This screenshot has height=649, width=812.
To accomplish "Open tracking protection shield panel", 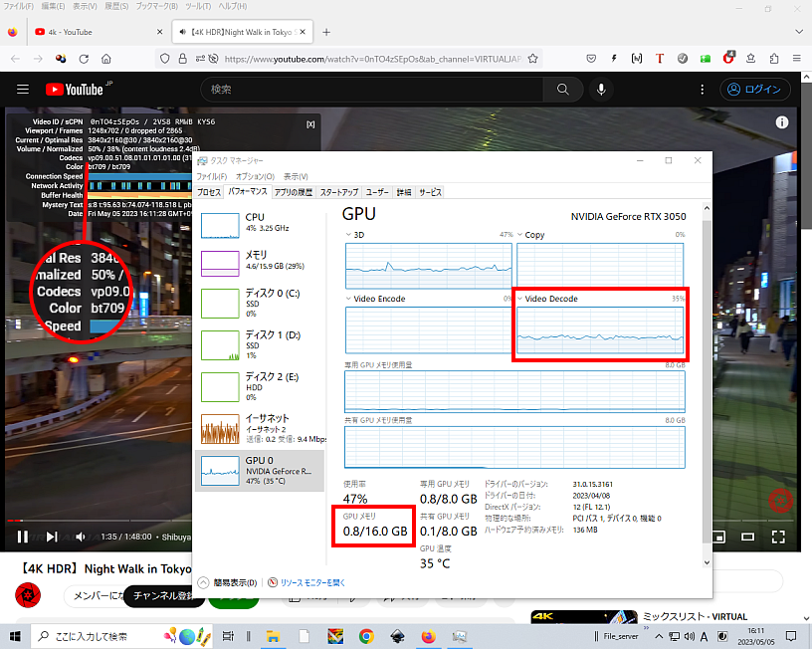I will coord(164,59).
